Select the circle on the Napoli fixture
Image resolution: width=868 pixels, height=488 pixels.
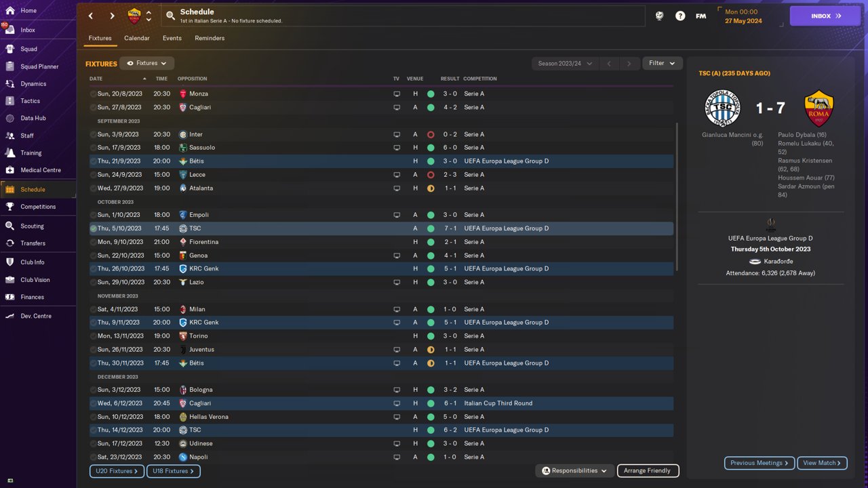coord(94,457)
